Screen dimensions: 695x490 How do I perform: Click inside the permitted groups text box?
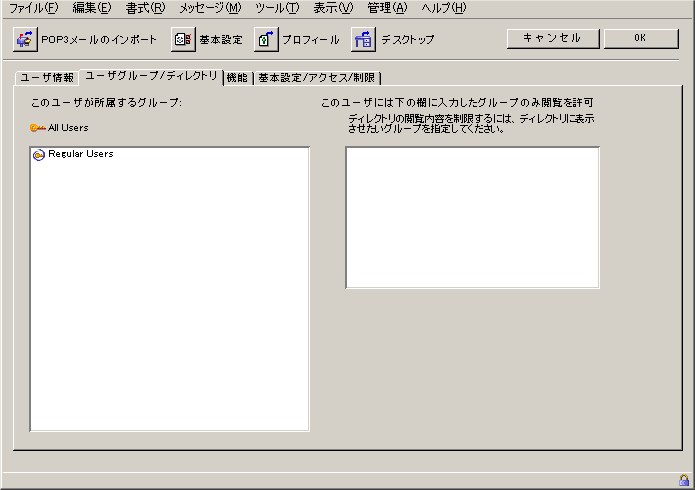(472, 217)
